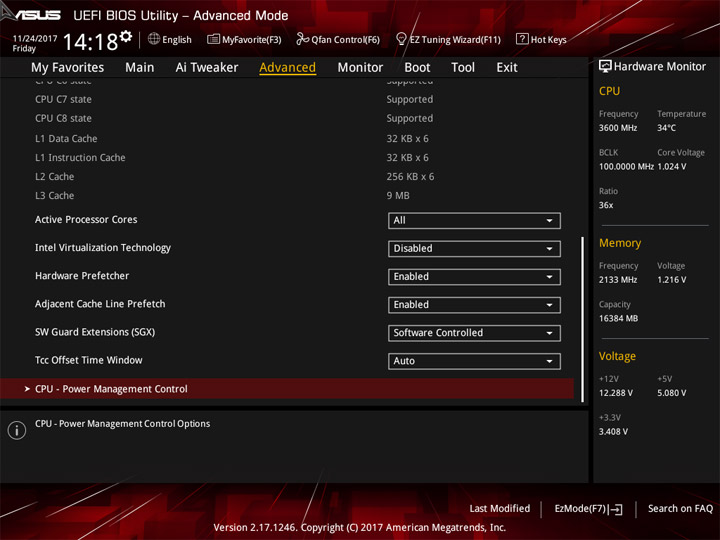Click the Active Processor Cores label
This screenshot has height=540, width=720.
(86, 219)
